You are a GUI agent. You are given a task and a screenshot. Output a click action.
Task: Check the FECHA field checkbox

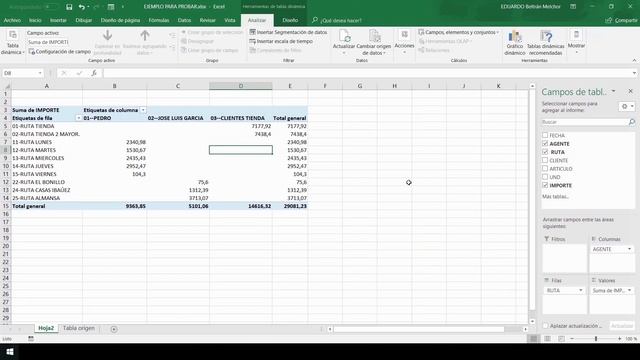pyautogui.click(x=545, y=135)
